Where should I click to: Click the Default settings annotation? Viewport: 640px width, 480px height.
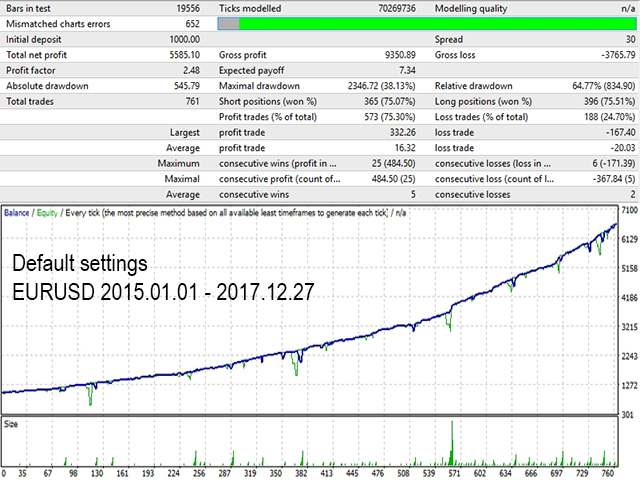point(80,263)
